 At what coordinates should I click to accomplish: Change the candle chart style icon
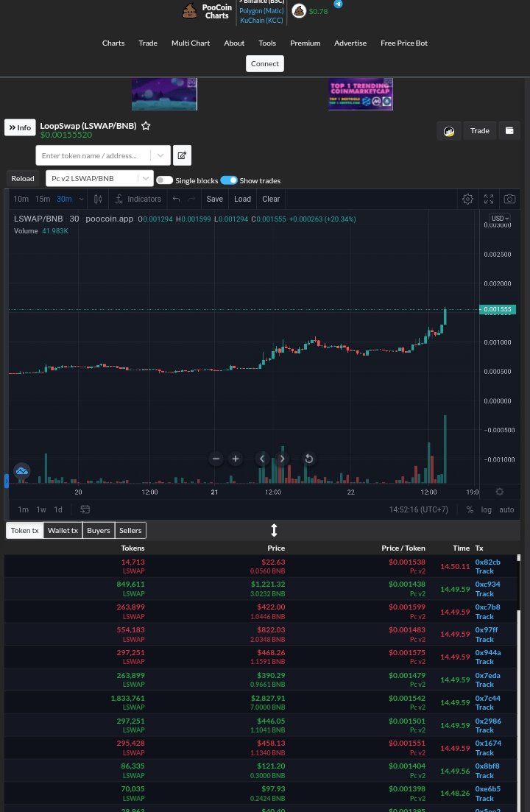[x=98, y=199]
